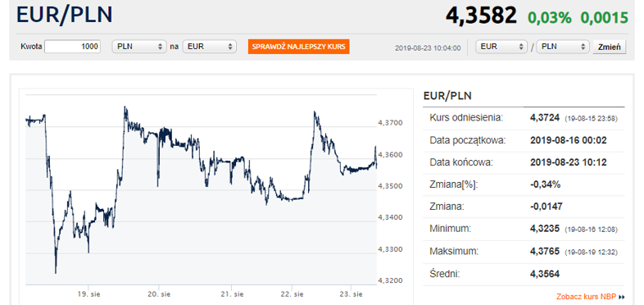Open the PLN source currency dropdown
This screenshot has height=305, width=644.
[139, 47]
